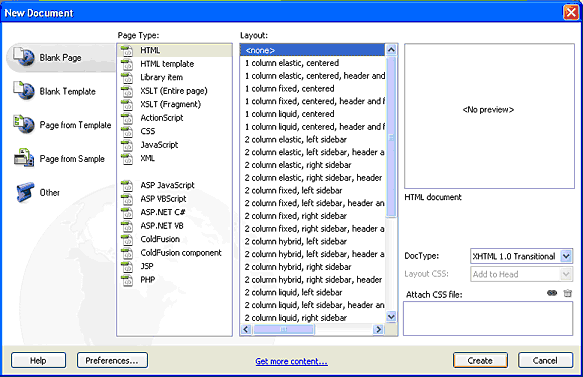Click the attach style sheet link icon

552,293
